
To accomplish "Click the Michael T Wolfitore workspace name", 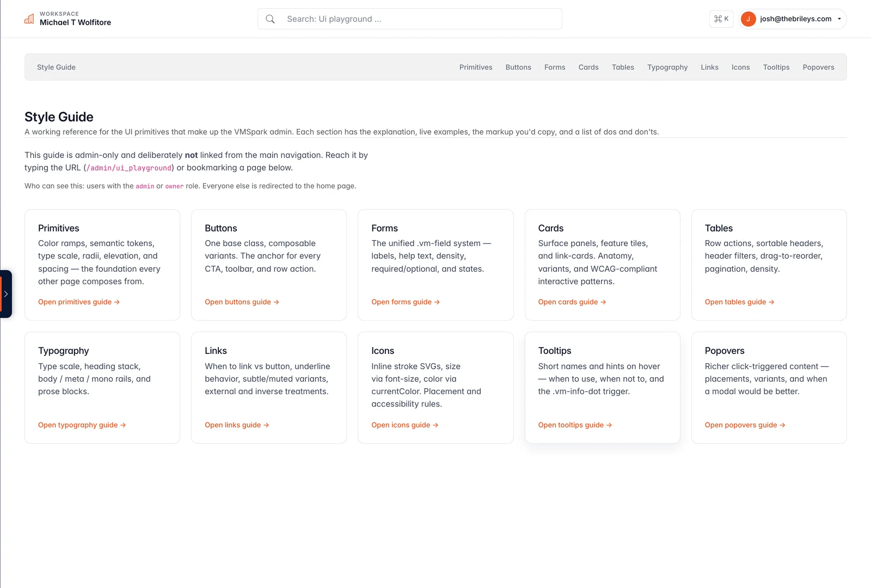I will [75, 22].
